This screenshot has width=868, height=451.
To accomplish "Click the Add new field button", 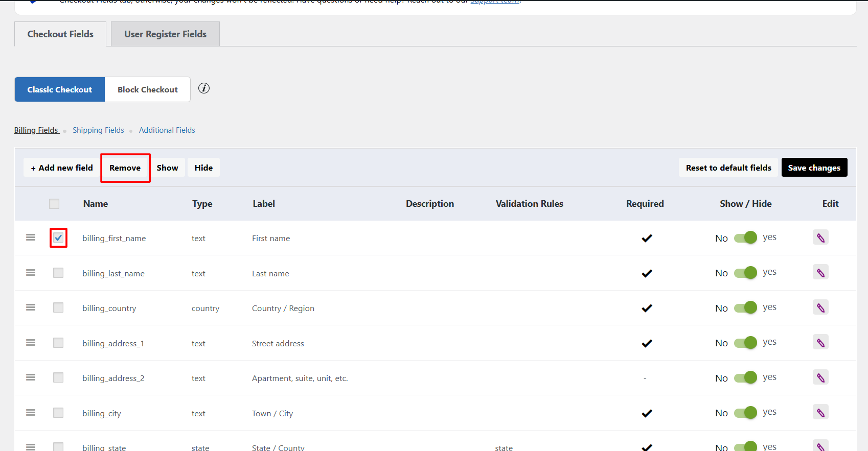I will point(62,168).
